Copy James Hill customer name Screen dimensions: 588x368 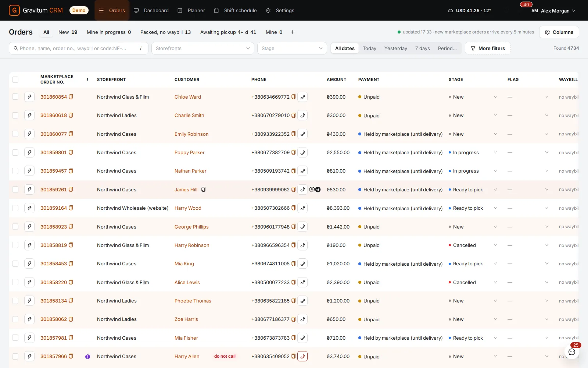pos(203,190)
